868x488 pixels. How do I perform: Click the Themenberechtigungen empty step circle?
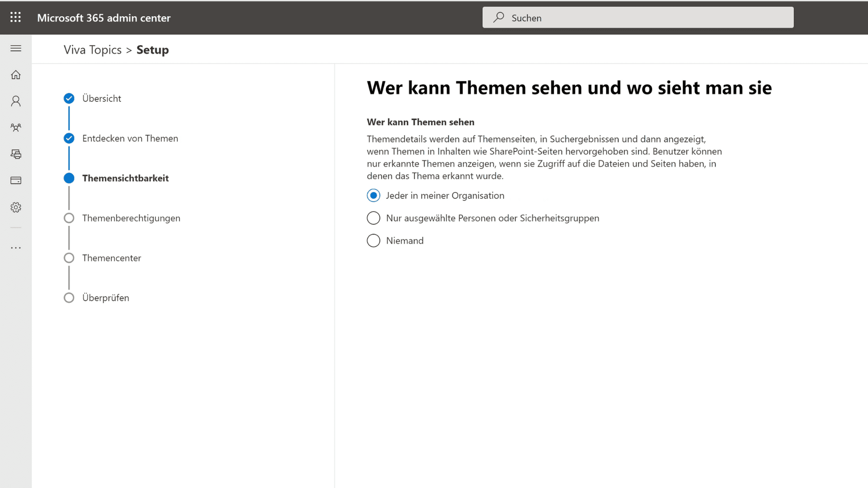[x=69, y=218]
